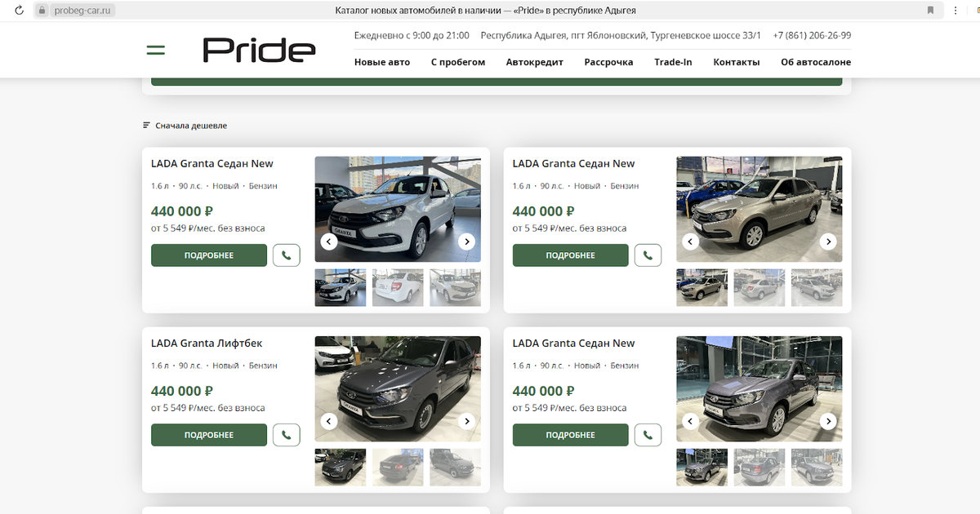Screen dimensions: 980x514
Task: Go to С пробегом section
Action: (x=458, y=62)
